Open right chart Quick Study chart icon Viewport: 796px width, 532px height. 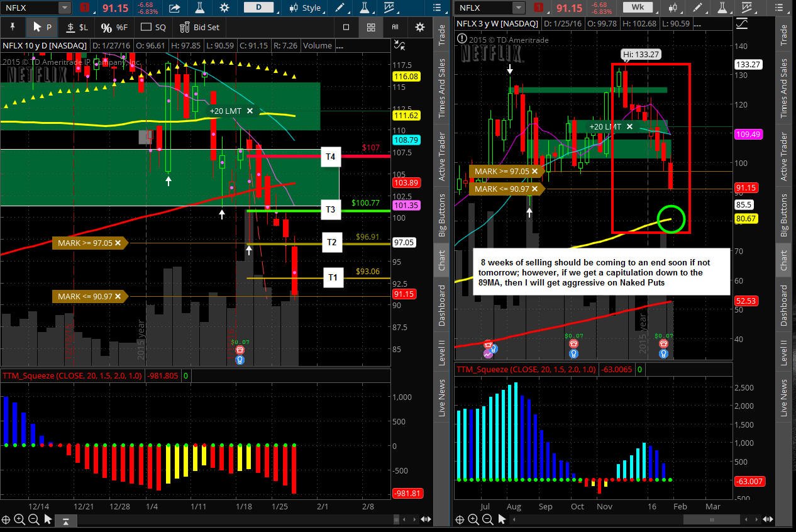coord(746,8)
